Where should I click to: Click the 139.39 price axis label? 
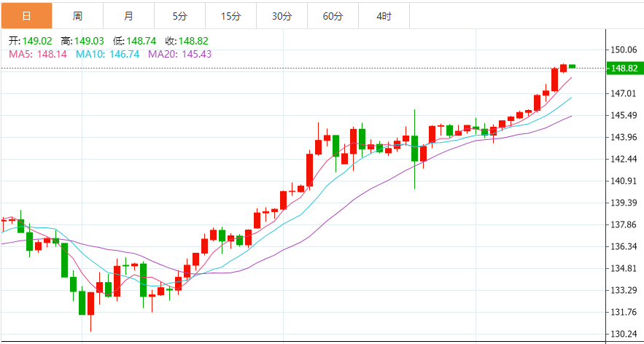tap(625, 203)
